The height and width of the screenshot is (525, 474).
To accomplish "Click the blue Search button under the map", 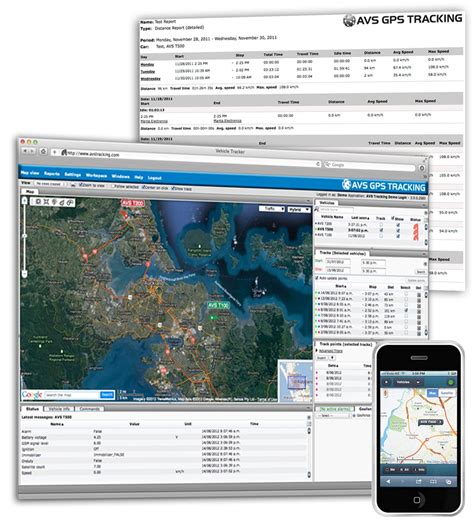I will point(107,395).
